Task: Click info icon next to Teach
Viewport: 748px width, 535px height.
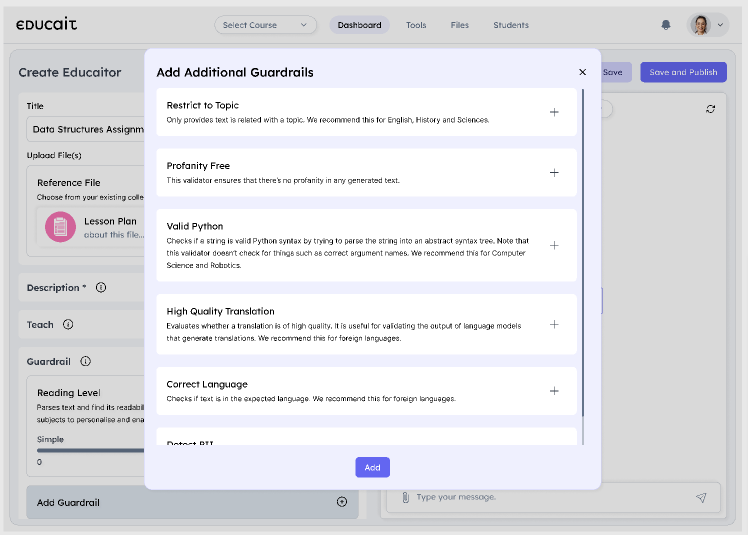Action: click(68, 325)
